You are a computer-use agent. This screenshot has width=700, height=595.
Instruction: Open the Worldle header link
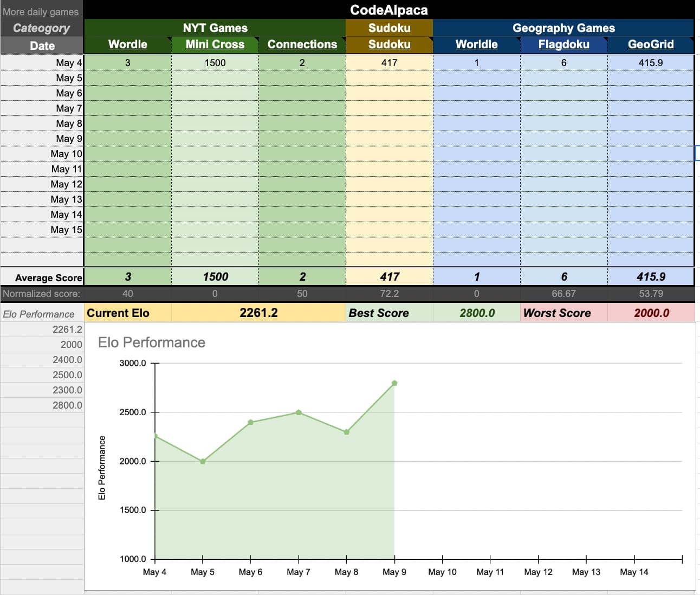tap(477, 44)
